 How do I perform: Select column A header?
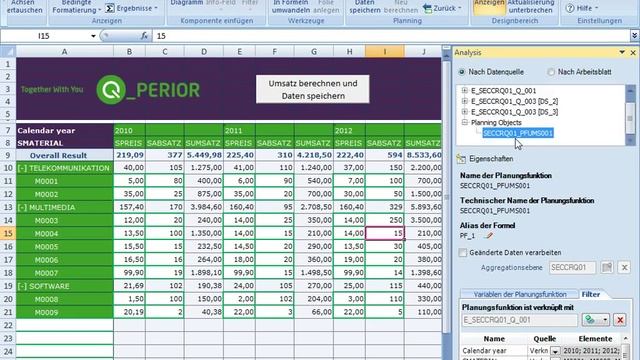64,51
